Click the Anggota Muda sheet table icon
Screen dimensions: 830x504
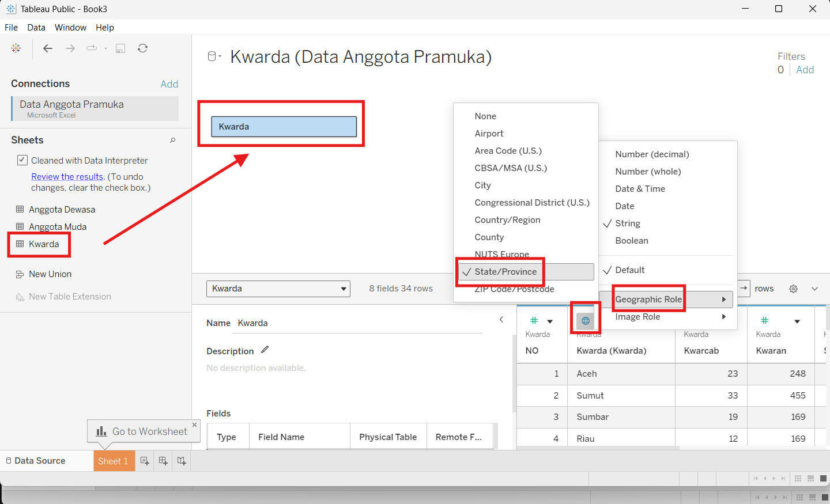tap(20, 227)
